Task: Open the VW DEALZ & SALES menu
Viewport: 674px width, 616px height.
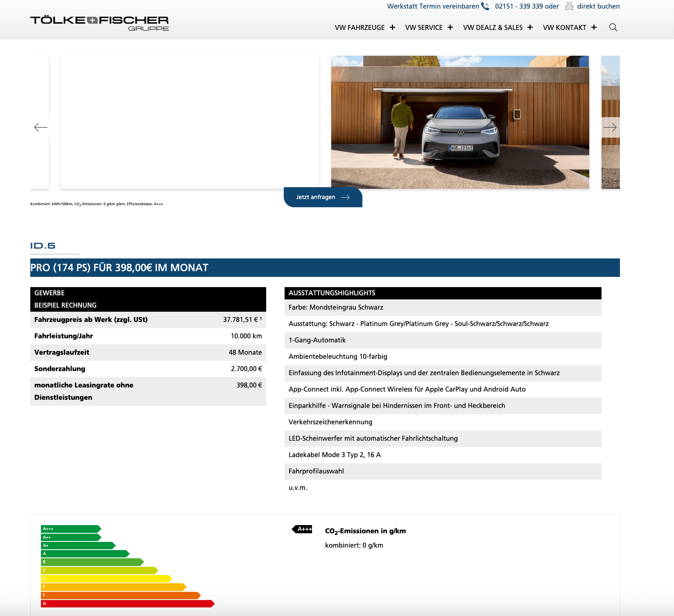Action: coord(493,27)
